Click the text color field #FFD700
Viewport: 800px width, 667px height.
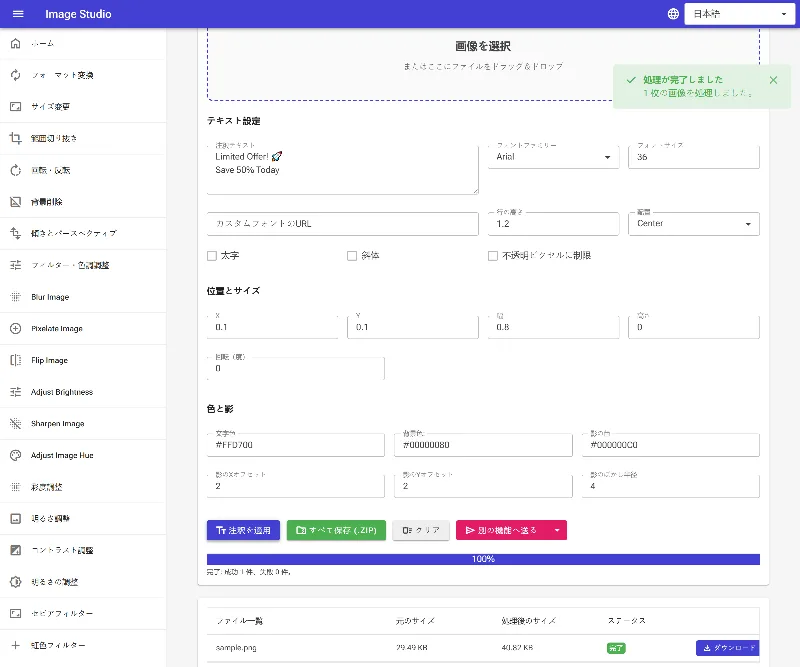click(x=295, y=445)
